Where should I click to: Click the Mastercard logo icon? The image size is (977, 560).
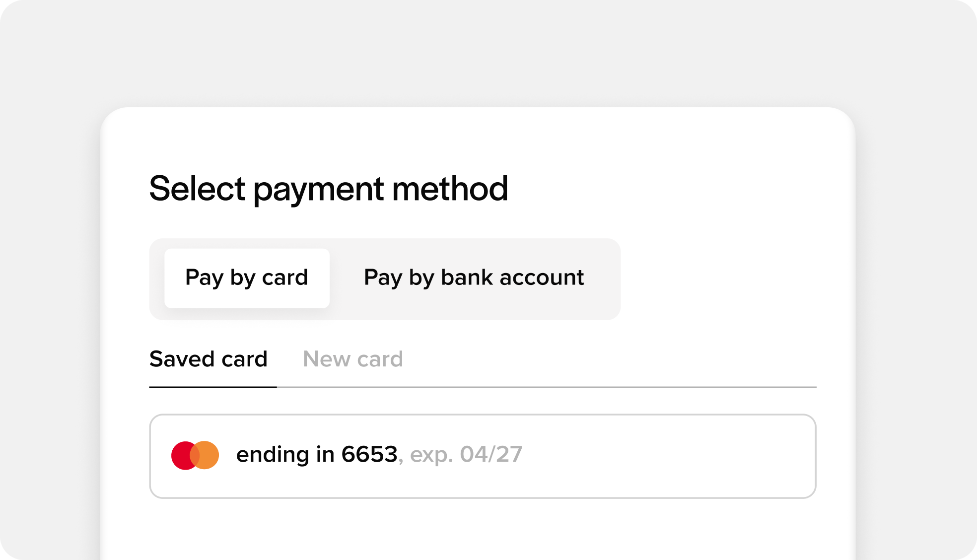point(195,455)
